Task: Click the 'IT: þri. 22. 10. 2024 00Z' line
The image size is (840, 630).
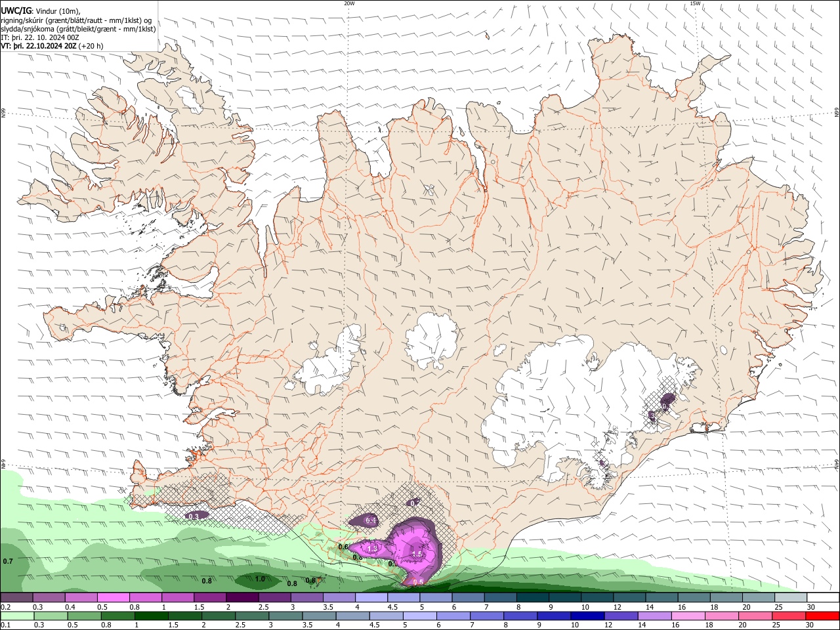Action: click(40, 37)
